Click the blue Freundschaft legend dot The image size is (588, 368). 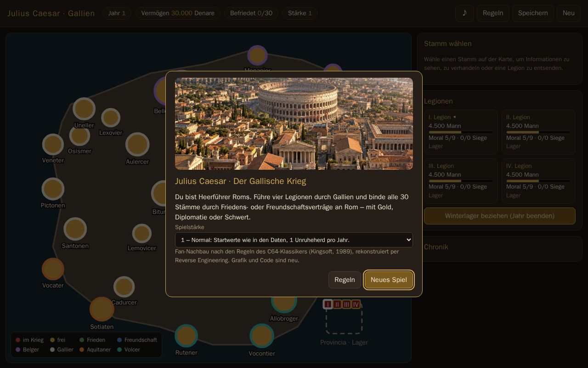[x=119, y=340]
